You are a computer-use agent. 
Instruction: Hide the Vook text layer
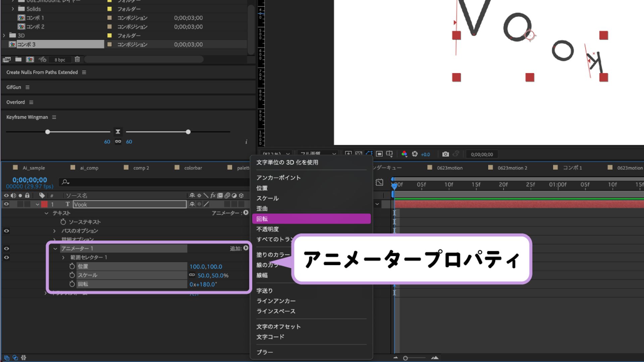point(6,204)
